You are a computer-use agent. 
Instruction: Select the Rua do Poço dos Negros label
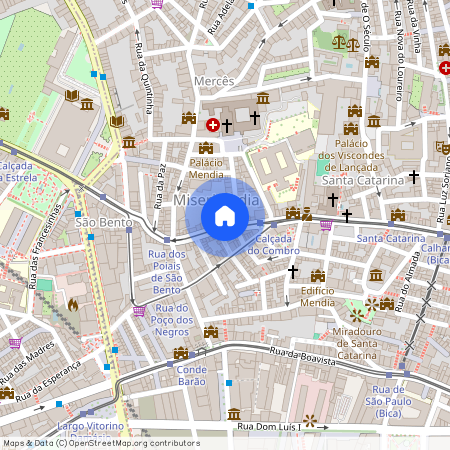click(172, 320)
